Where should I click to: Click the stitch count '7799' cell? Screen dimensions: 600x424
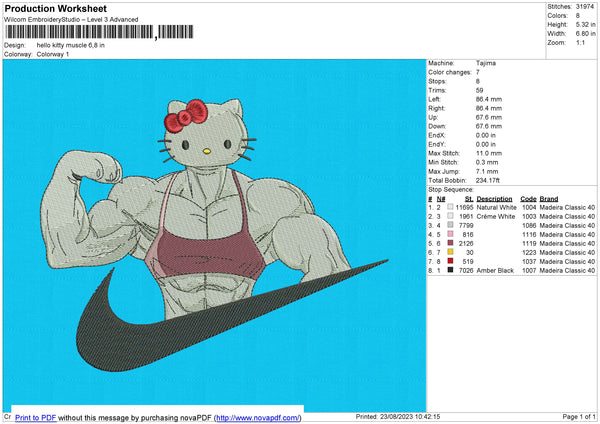(x=466, y=225)
